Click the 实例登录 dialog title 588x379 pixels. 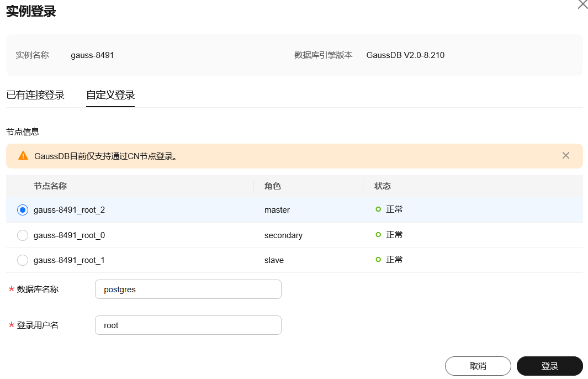[x=31, y=11]
